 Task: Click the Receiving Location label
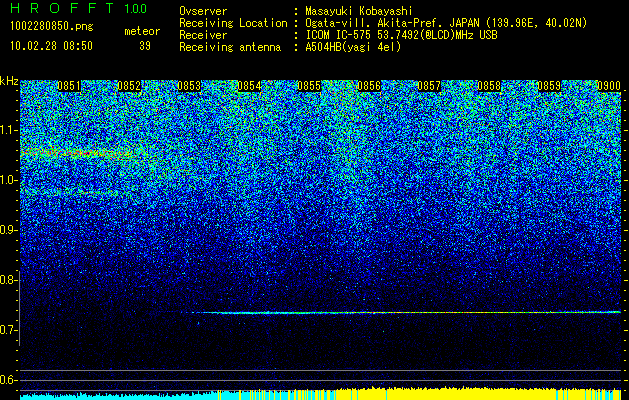233,23
